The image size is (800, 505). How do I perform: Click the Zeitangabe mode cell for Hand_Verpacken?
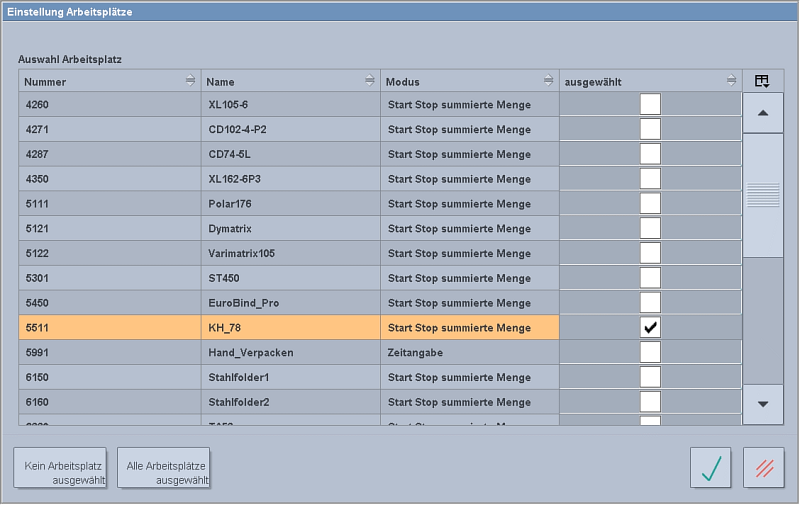pyautogui.click(x=469, y=352)
